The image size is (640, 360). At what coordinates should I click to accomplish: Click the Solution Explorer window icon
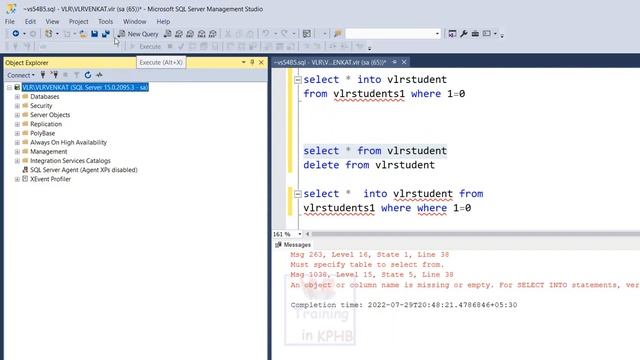[x=452, y=34]
